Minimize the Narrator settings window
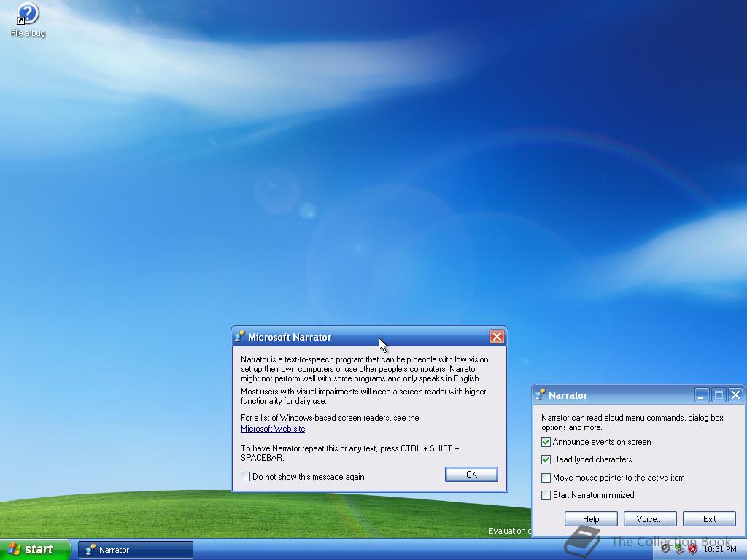The width and height of the screenshot is (747, 560). 701,394
